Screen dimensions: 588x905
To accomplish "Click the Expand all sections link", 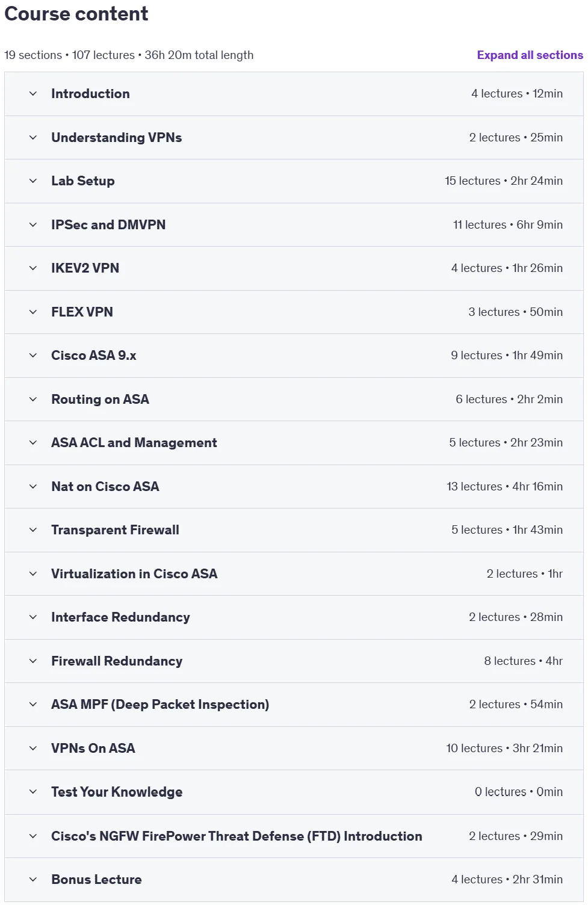I will click(x=530, y=55).
